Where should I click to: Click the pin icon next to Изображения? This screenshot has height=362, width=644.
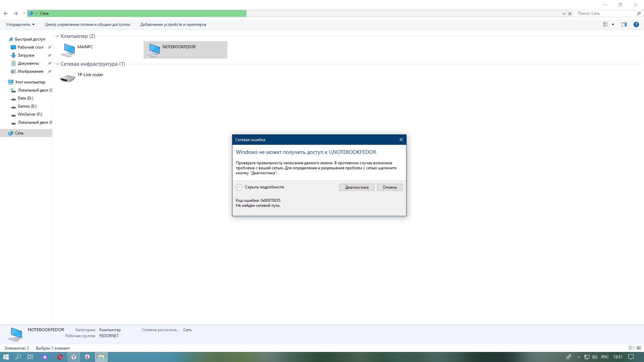coord(50,71)
